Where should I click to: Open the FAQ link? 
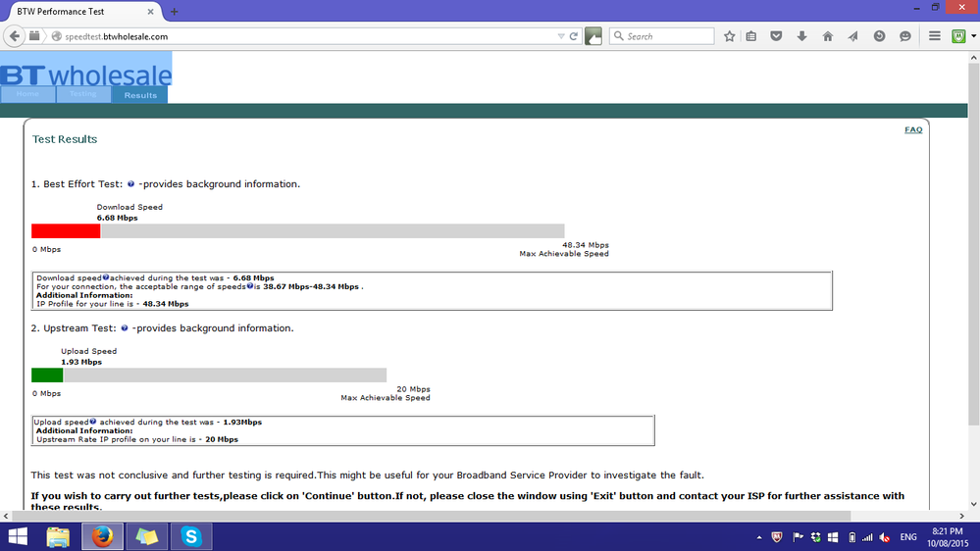click(913, 130)
